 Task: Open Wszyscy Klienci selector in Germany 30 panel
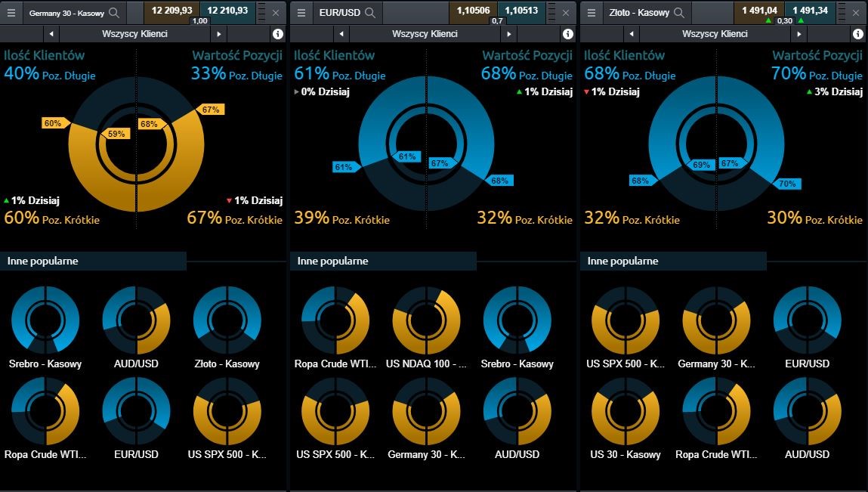(134, 34)
